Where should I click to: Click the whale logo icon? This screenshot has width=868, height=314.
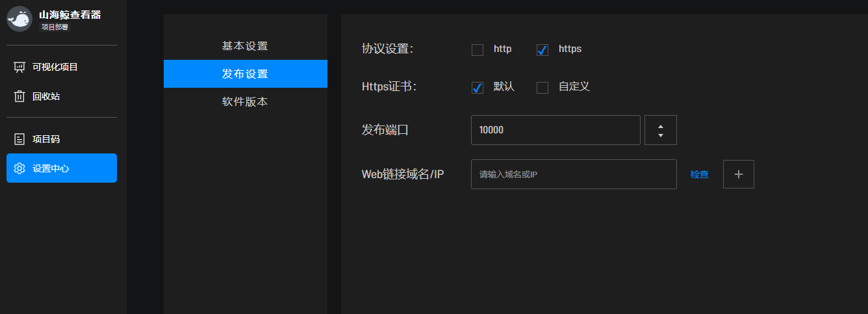pos(19,19)
